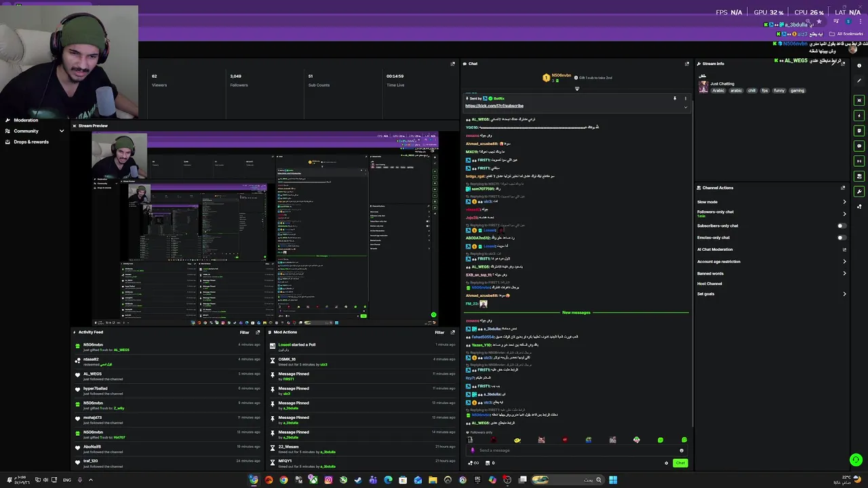Show hidden system tray icons
This screenshot has height=488, width=868.
(x=90, y=480)
